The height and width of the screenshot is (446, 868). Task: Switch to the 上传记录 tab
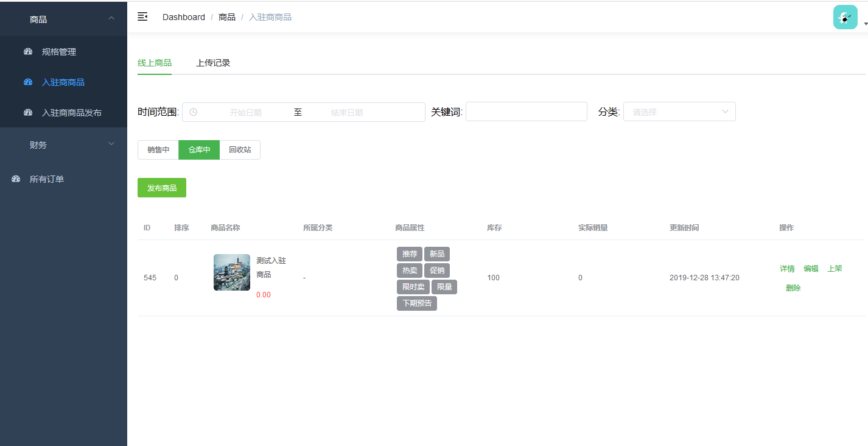coord(213,63)
